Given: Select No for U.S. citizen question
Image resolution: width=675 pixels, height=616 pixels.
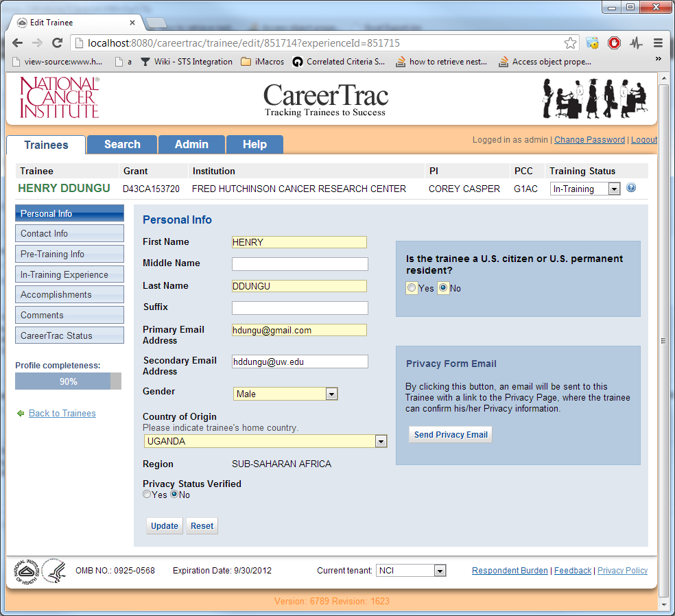Looking at the screenshot, I should 443,287.
